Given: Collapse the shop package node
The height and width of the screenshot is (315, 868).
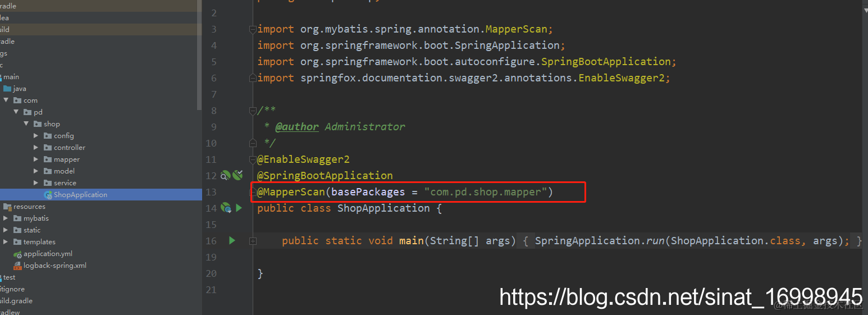Looking at the screenshot, I should 26,124.
